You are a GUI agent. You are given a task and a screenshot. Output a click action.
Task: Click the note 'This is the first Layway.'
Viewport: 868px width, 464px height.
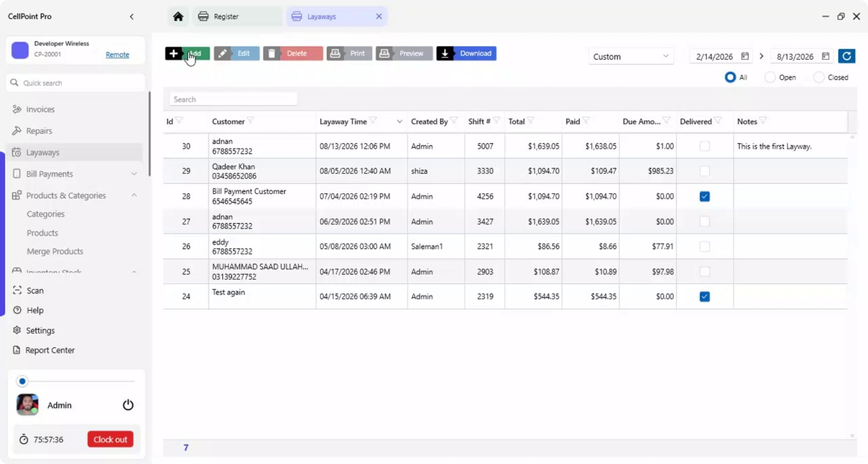[x=774, y=146]
